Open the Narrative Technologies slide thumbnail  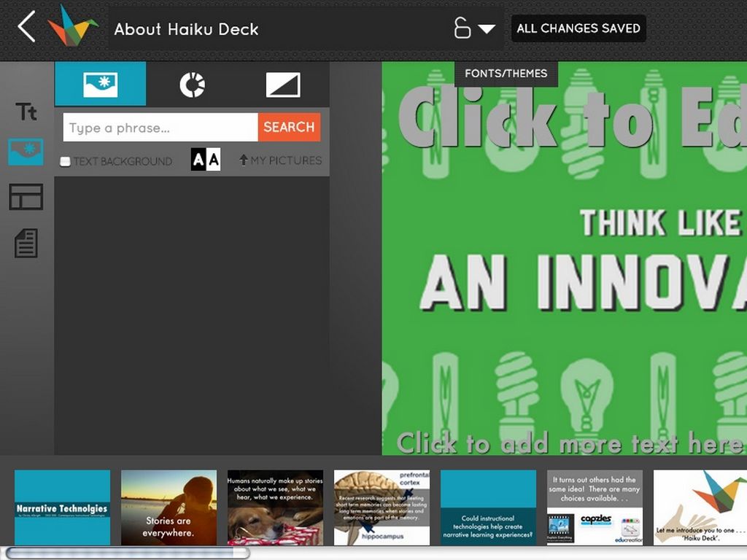click(63, 507)
